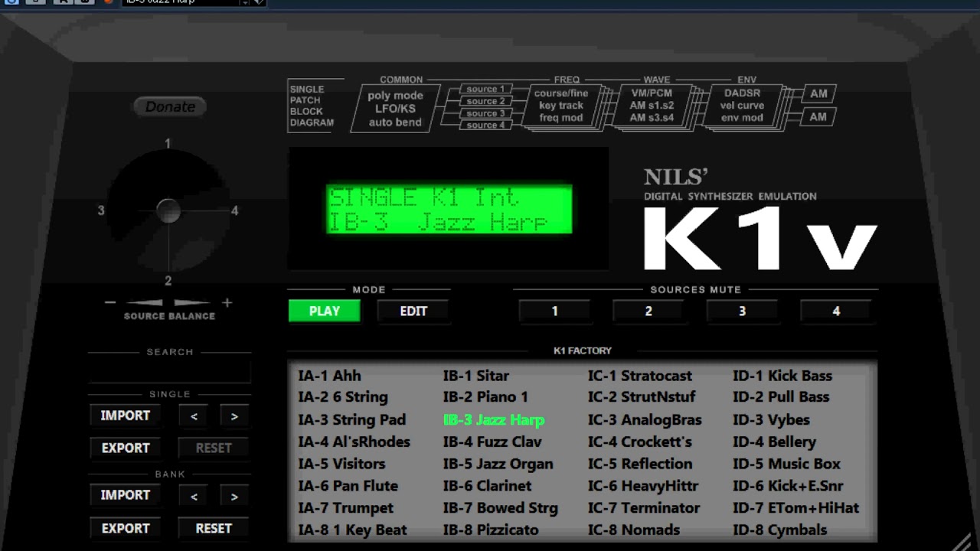Click the patch search field

point(169,373)
